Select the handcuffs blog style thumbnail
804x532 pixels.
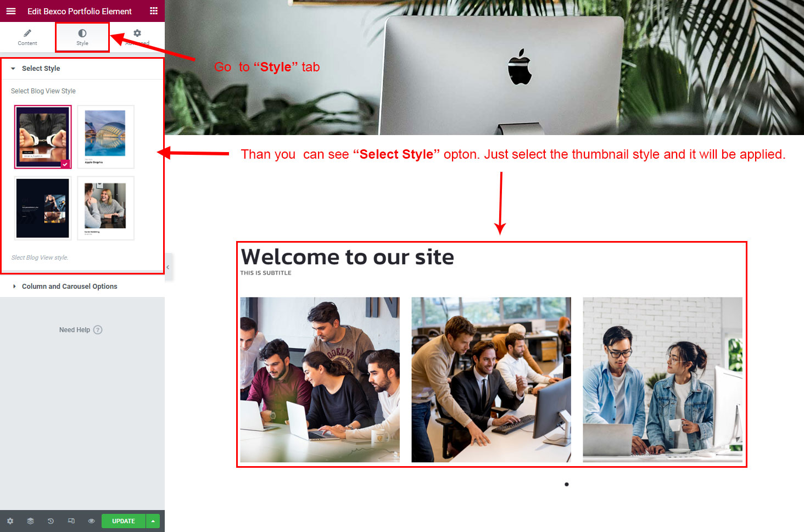click(x=43, y=137)
